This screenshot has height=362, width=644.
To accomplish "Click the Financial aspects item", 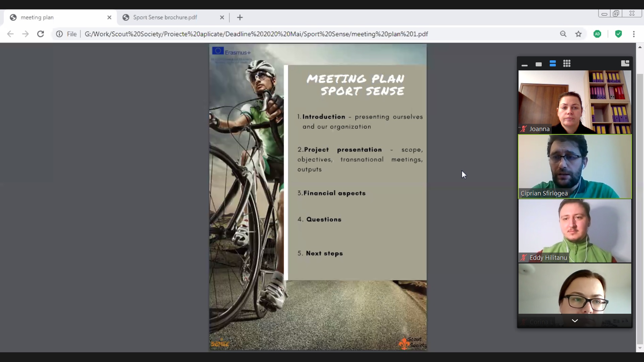I will (x=331, y=193).
